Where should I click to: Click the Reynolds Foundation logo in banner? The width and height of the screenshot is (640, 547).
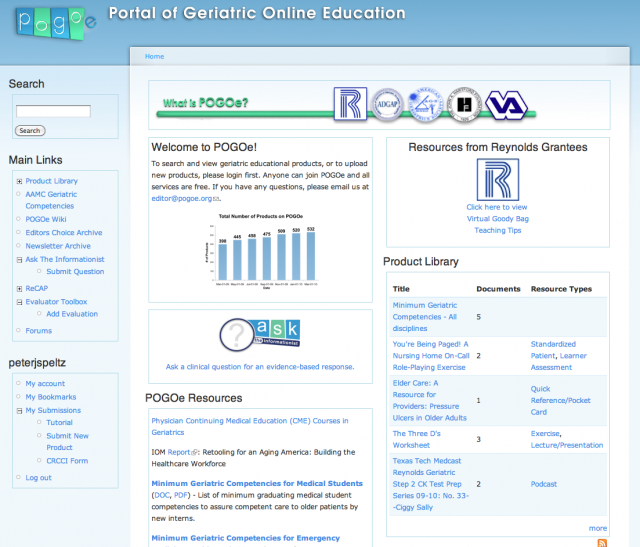pyautogui.click(x=349, y=104)
